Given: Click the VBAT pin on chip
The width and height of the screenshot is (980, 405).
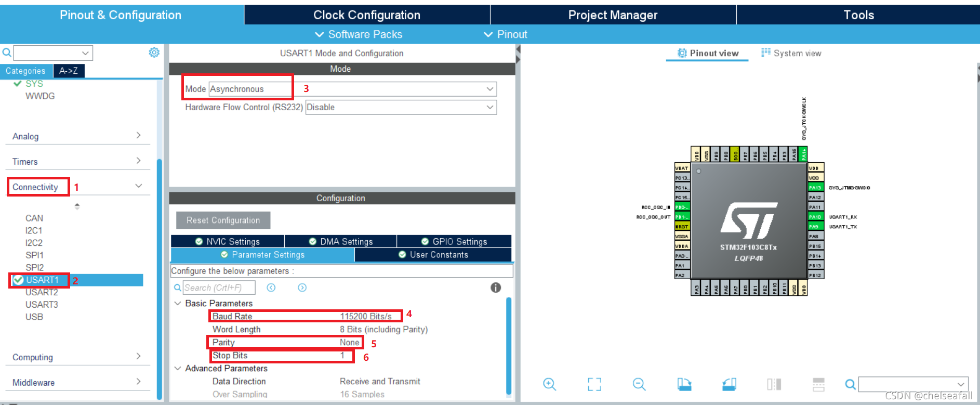Looking at the screenshot, I should tap(682, 168).
